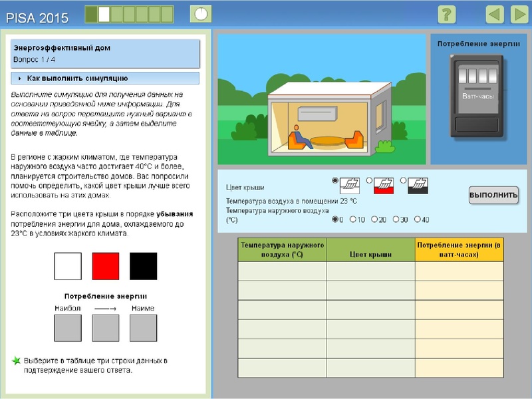Click the white roof icon

tap(350, 186)
